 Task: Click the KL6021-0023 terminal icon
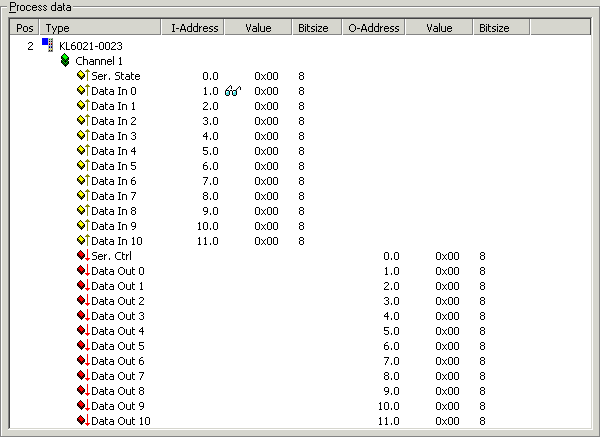[x=48, y=45]
